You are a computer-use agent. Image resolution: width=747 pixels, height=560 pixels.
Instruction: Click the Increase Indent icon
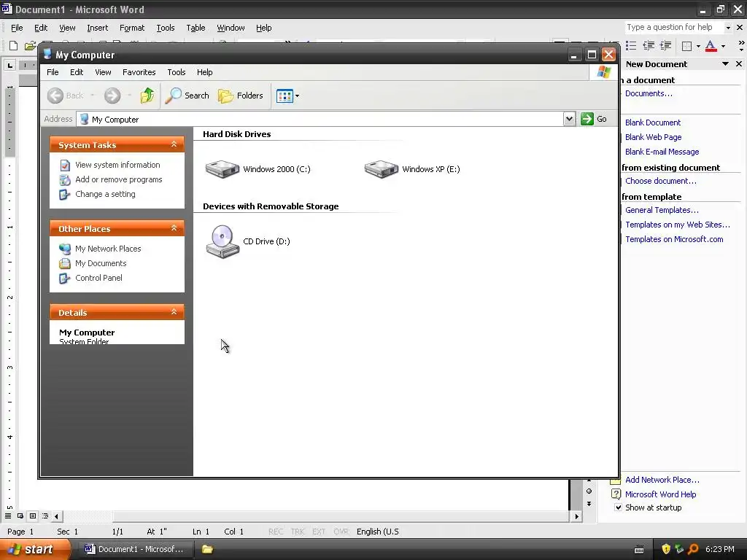point(665,46)
